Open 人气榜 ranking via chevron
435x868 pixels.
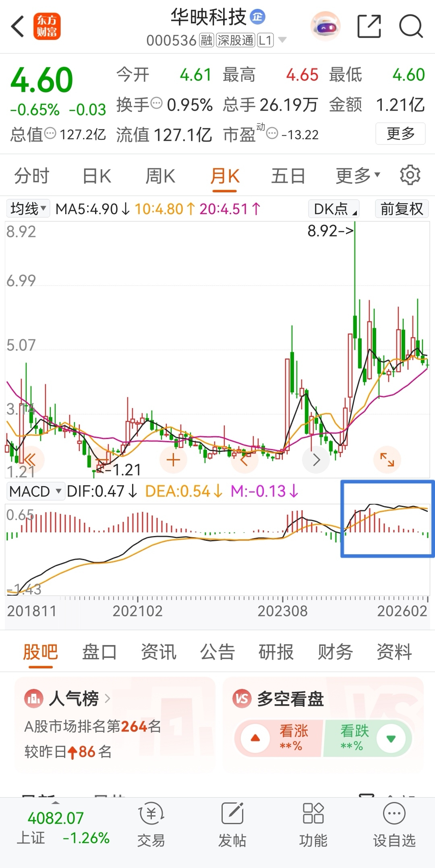[x=107, y=699]
